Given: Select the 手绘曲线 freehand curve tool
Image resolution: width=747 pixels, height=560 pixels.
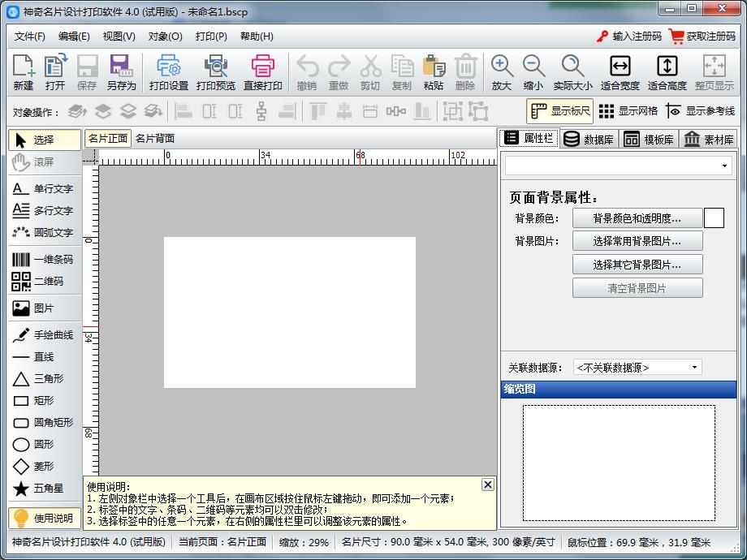Looking at the screenshot, I should (x=45, y=335).
